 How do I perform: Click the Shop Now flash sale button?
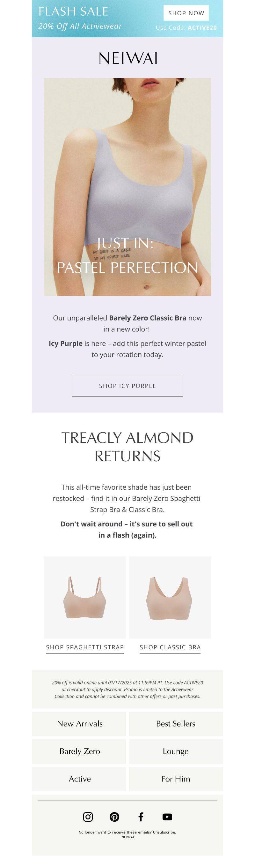click(x=186, y=13)
